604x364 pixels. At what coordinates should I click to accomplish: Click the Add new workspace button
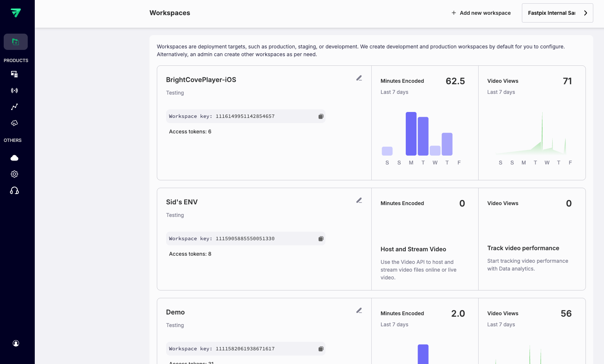[481, 13]
